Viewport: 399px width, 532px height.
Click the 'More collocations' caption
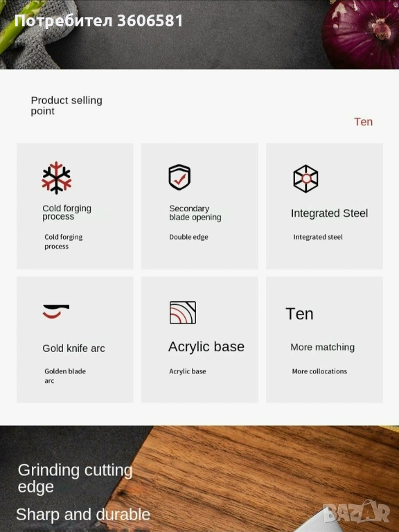coord(319,371)
